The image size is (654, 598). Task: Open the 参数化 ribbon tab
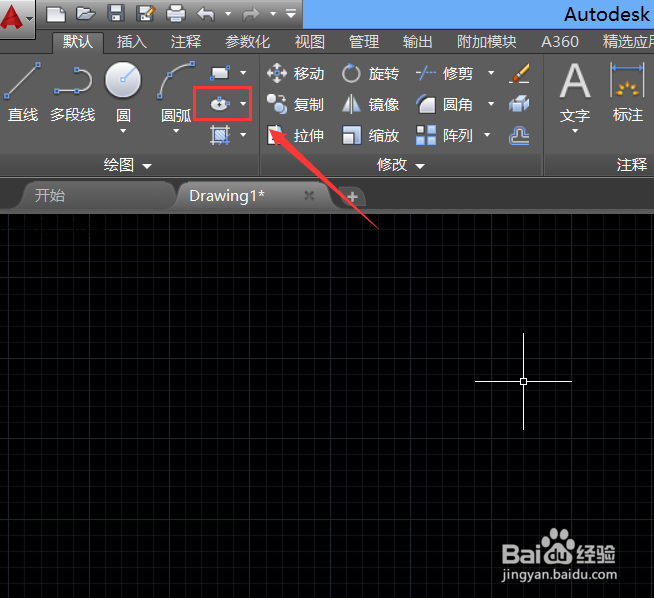pyautogui.click(x=248, y=42)
